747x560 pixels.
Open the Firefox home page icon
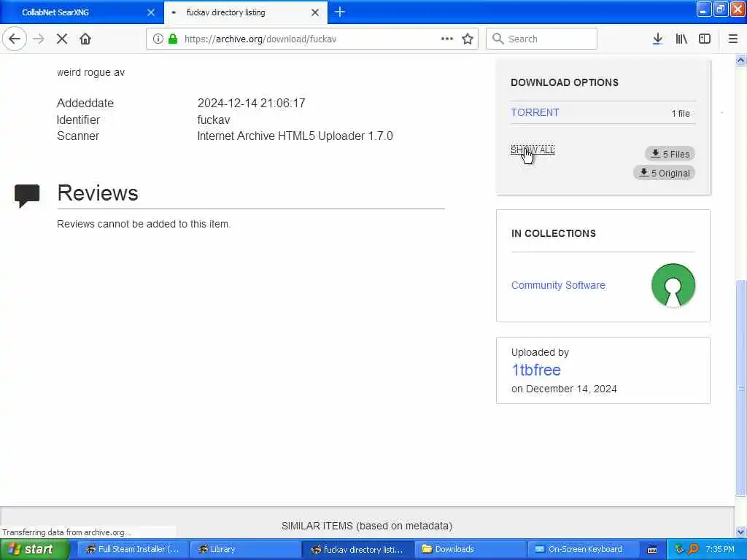85,39
